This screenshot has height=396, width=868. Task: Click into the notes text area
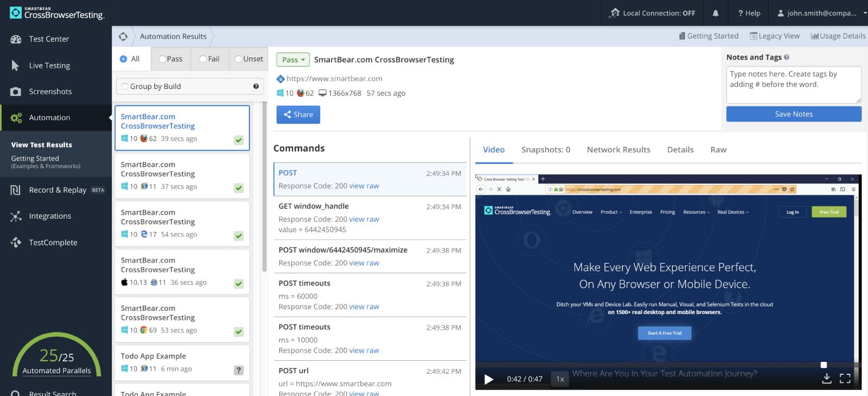(794, 85)
